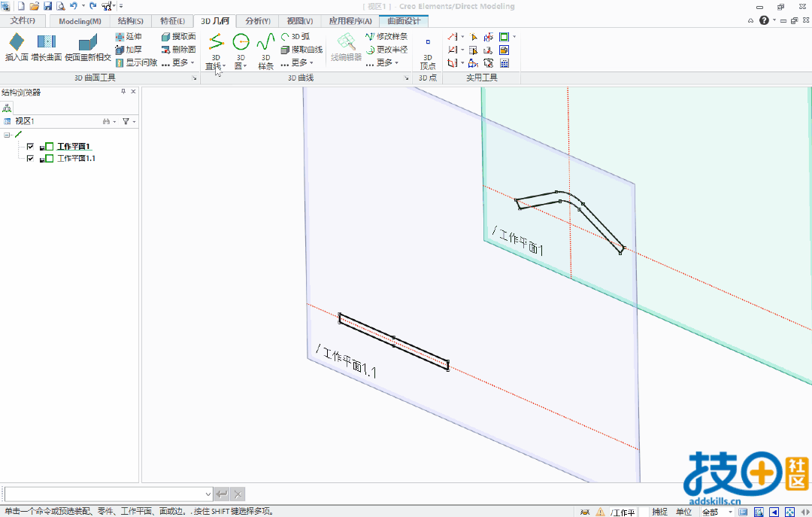Open the 文件(F) menu
Viewport: 812px width, 517px height.
[x=23, y=21]
